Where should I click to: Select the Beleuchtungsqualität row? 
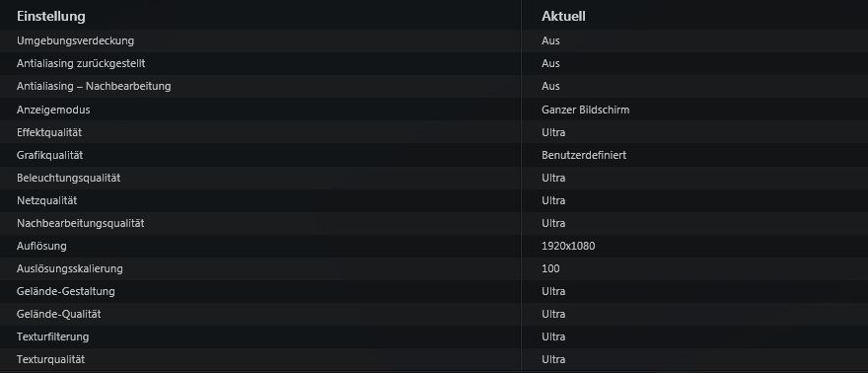[434, 178]
